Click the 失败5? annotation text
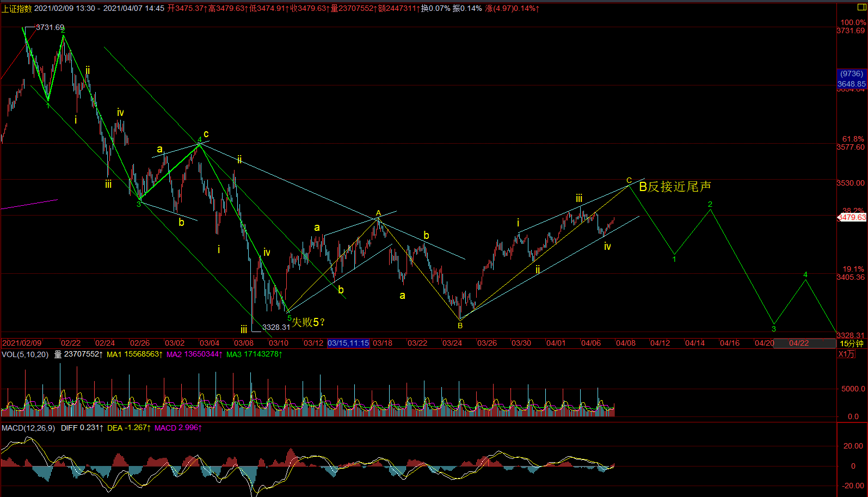The height and width of the screenshot is (497, 868). tap(309, 322)
